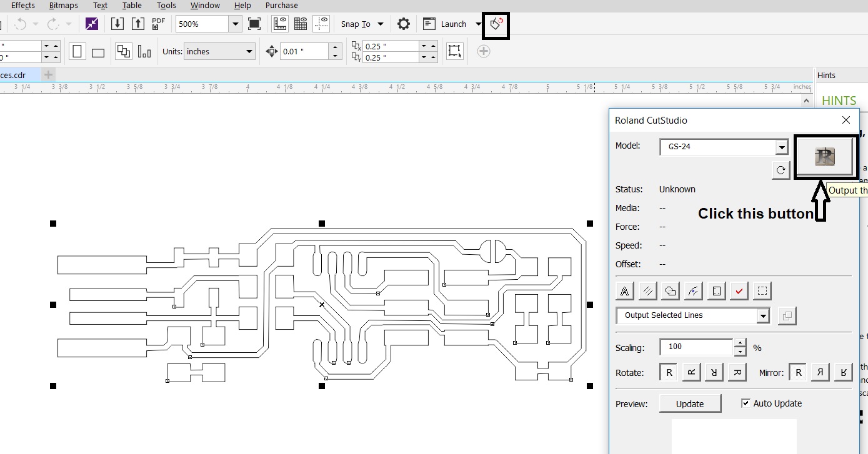Refresh the cutter model status

click(x=781, y=170)
